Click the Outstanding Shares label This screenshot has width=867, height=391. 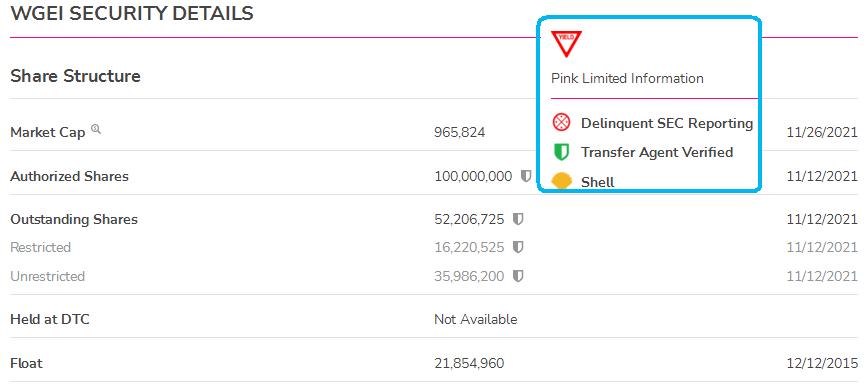(74, 220)
